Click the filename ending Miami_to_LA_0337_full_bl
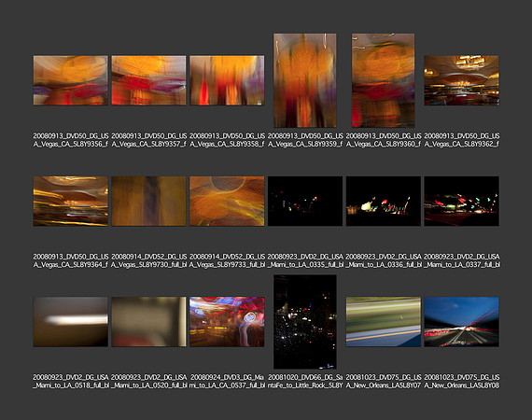This screenshot has height=420, width=532. (462, 260)
